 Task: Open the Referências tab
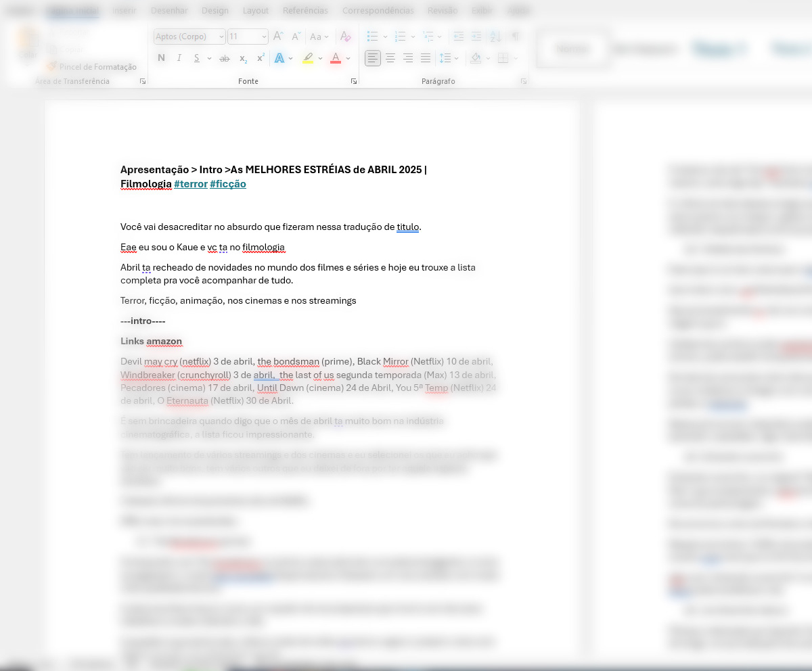click(305, 10)
